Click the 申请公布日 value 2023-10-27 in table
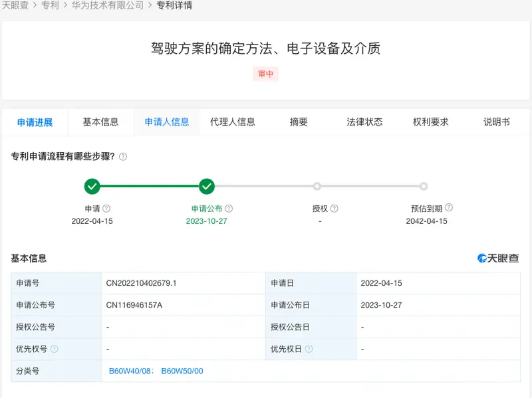This screenshot has width=532, height=398. pyautogui.click(x=381, y=305)
